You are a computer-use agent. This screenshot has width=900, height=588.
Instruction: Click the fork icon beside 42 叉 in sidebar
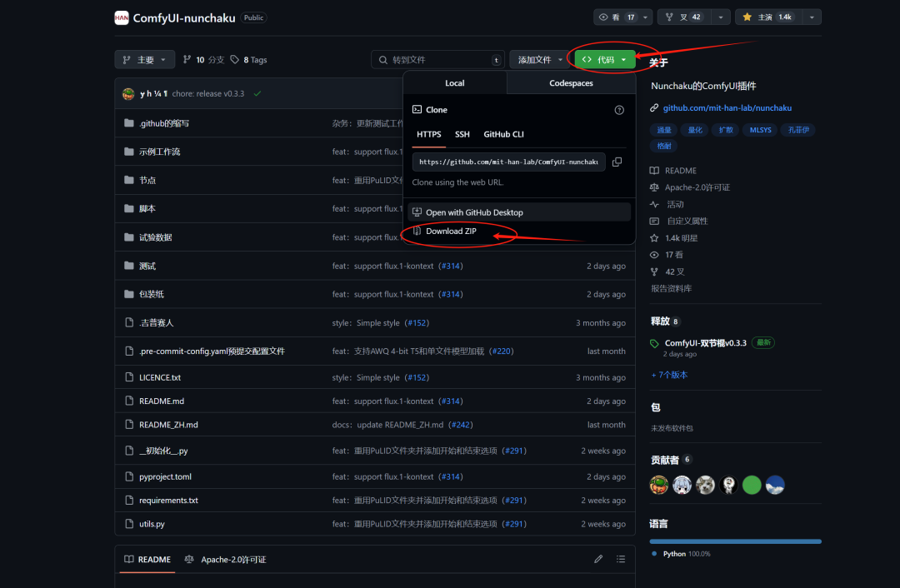click(x=654, y=272)
